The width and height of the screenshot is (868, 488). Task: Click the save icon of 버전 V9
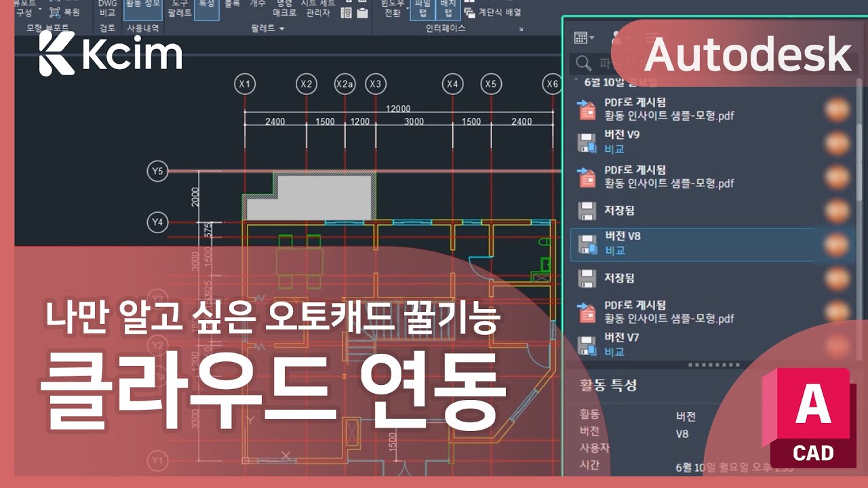tap(585, 142)
